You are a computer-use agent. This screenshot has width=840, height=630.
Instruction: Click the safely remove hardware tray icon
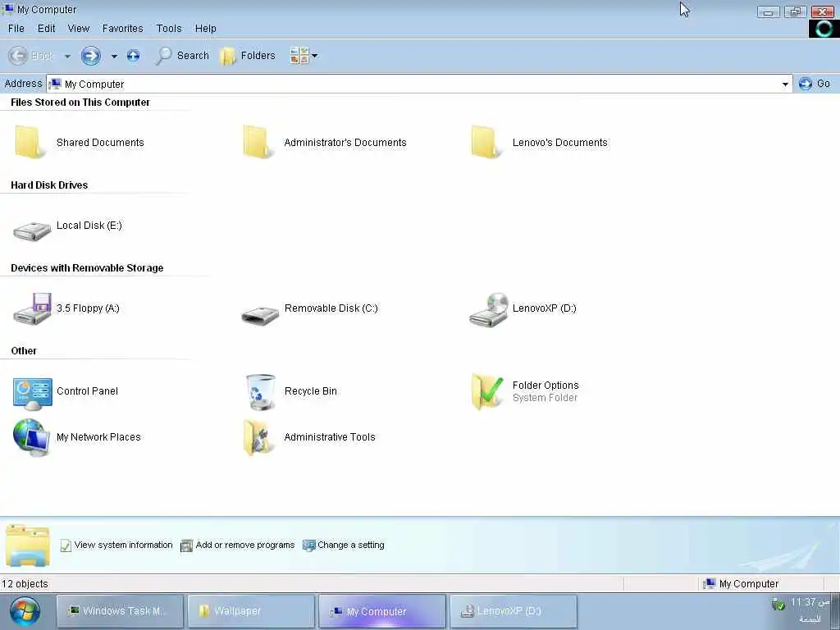coord(778,604)
